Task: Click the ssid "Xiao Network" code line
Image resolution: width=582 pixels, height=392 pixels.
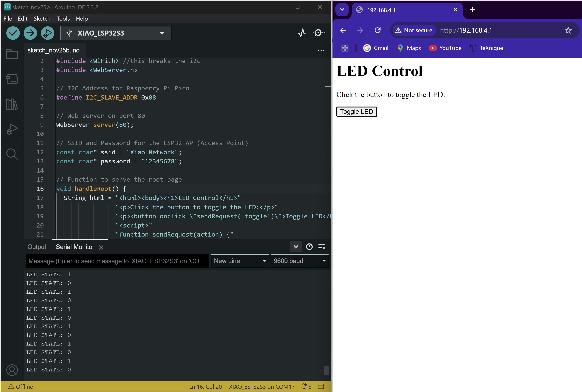Action: [x=119, y=152]
